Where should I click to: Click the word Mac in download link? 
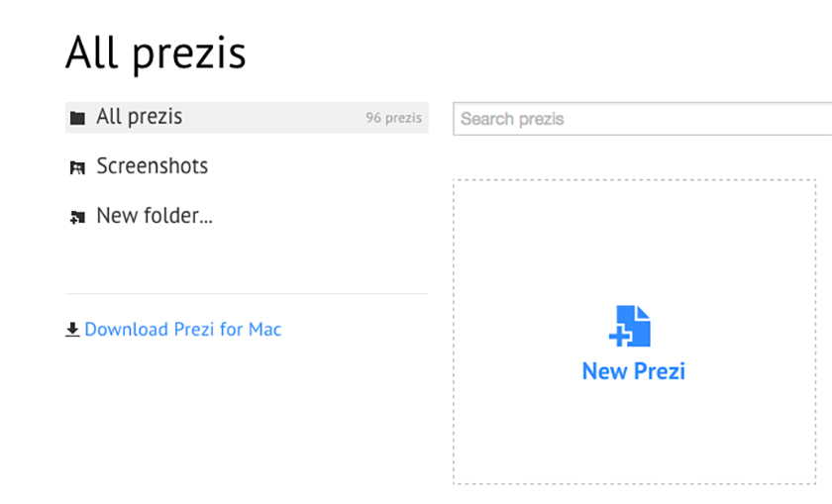[264, 330]
